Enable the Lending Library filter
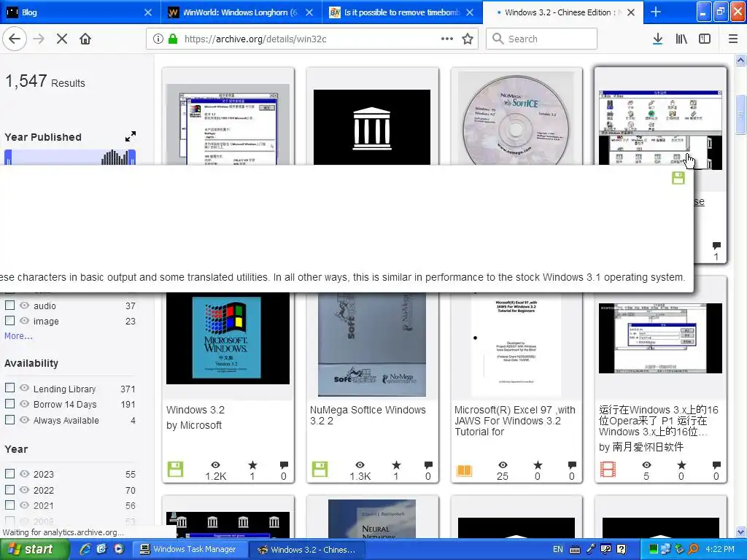747x560 pixels. pos(9,388)
